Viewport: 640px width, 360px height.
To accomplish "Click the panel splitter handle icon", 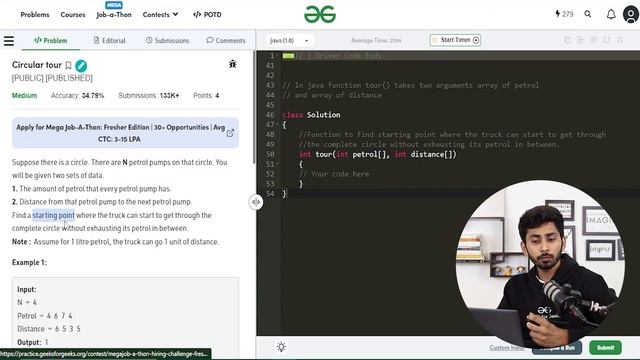I will 256,202.
